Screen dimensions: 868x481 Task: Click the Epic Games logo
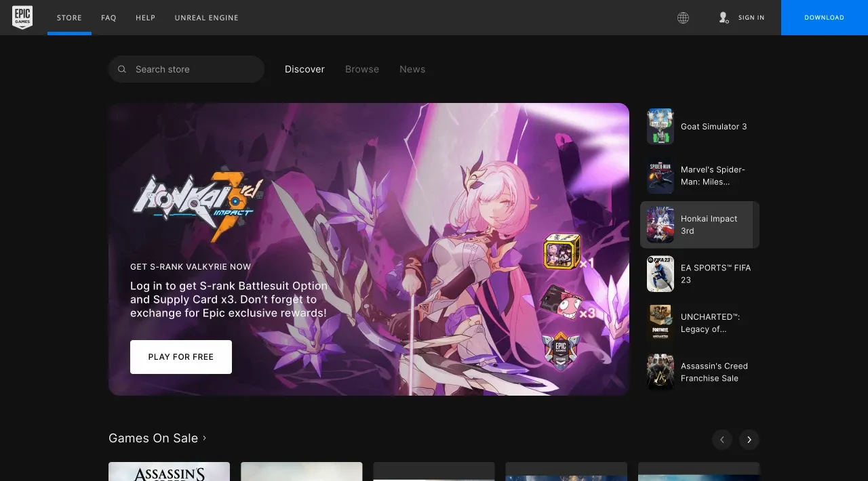click(x=22, y=18)
